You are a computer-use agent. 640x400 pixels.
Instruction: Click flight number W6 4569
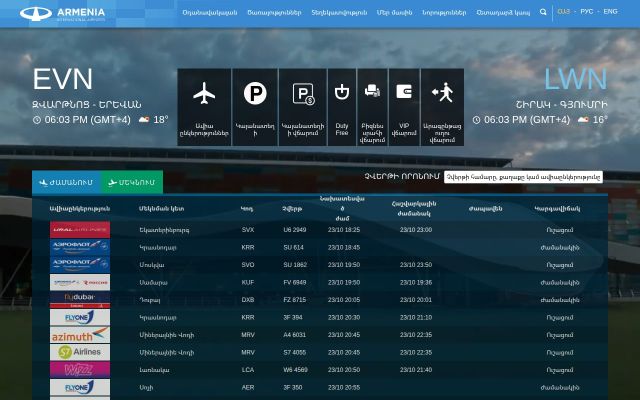295,370
